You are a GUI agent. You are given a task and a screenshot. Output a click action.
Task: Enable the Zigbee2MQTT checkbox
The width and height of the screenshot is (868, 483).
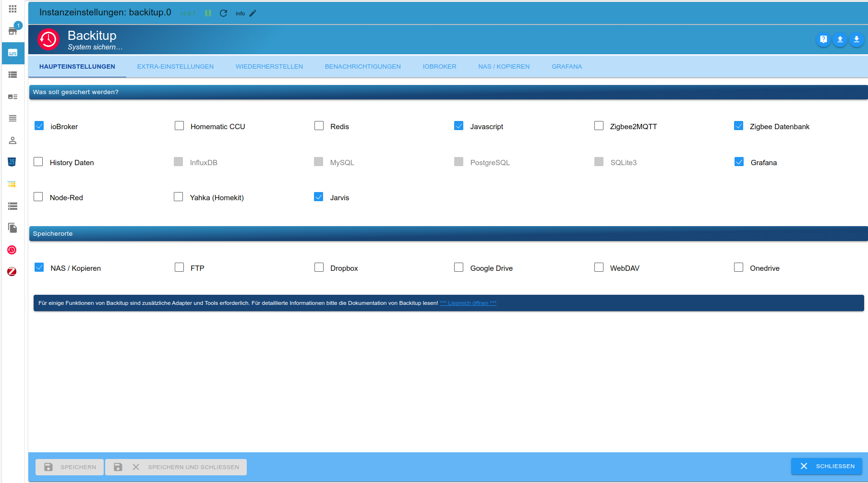point(599,126)
